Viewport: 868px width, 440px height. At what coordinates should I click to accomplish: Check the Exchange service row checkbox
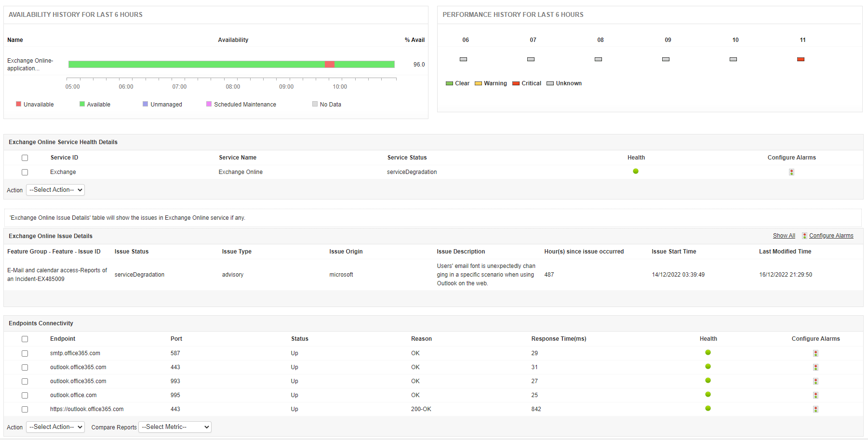coord(25,172)
